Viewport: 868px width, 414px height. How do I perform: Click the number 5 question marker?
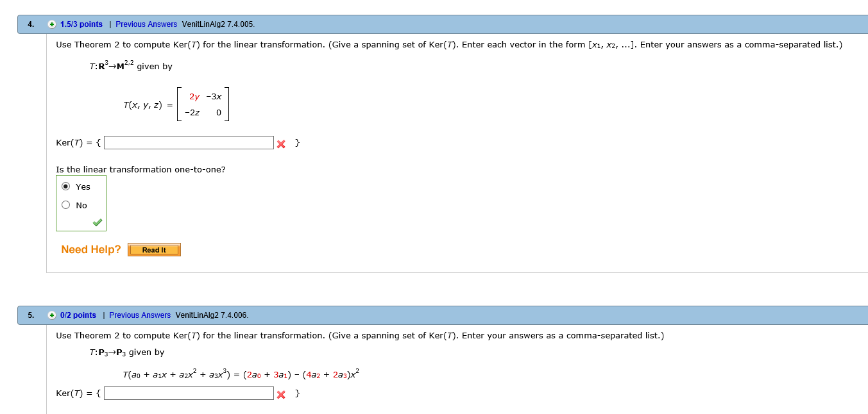(x=30, y=315)
